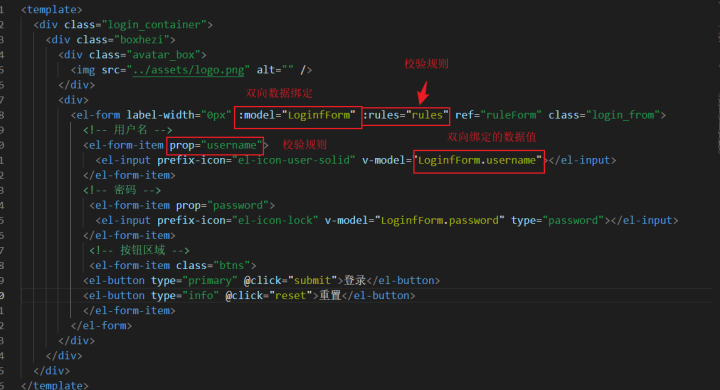
Task: Click the @click="reset" handler
Action: [x=269, y=295]
